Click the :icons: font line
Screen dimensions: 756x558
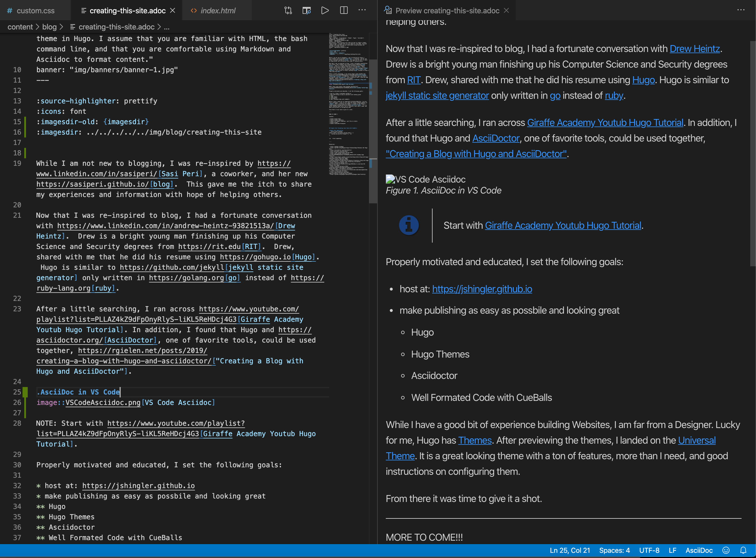click(x=62, y=111)
